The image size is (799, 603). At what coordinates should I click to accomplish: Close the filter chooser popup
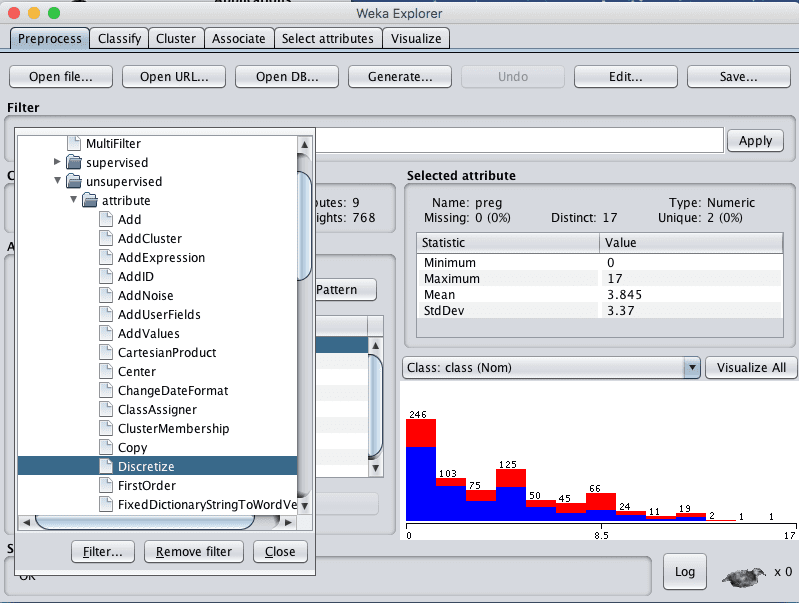[x=280, y=552]
